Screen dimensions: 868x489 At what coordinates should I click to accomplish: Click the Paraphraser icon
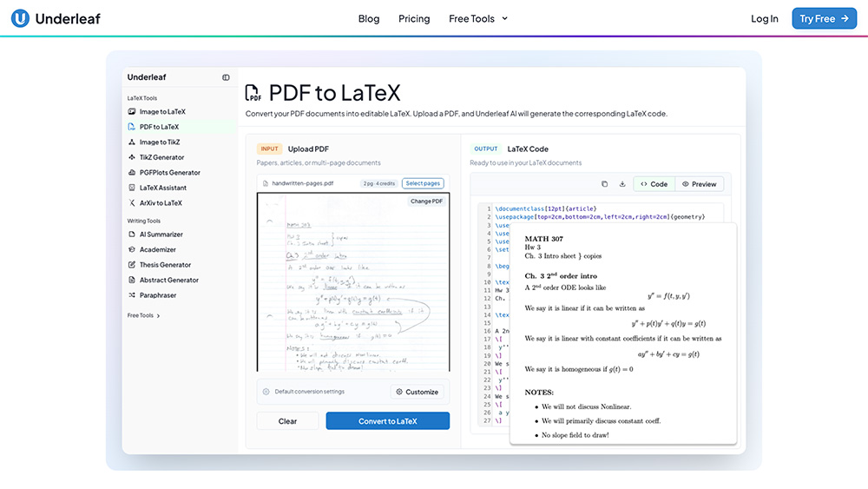tap(132, 295)
